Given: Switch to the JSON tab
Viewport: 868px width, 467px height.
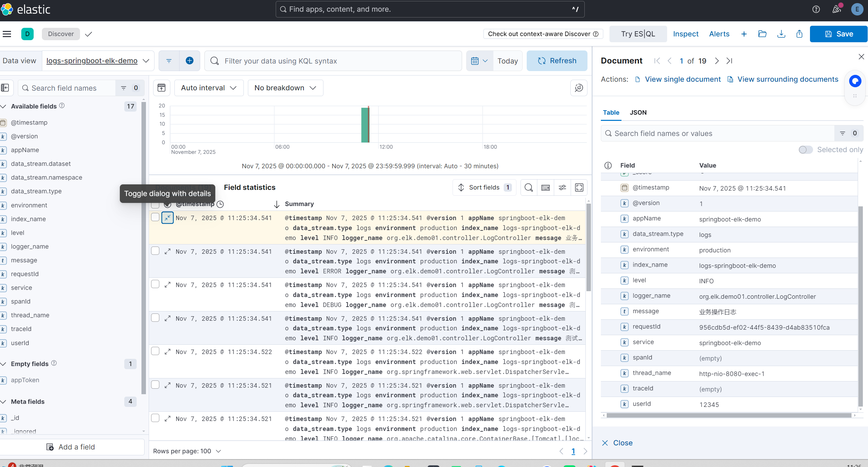Looking at the screenshot, I should 638,113.
